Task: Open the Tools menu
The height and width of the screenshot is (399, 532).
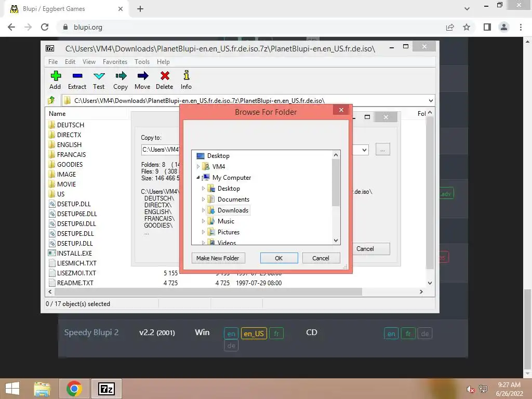Action: [x=142, y=62]
